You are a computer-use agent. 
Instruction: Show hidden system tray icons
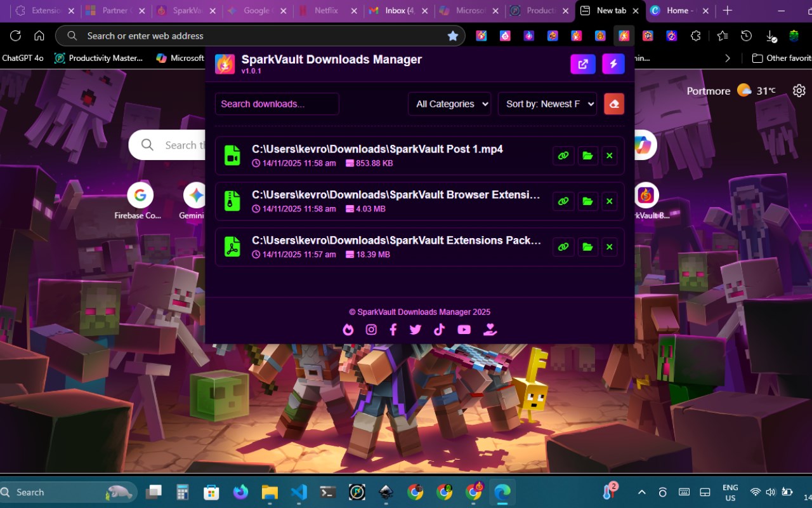point(641,492)
